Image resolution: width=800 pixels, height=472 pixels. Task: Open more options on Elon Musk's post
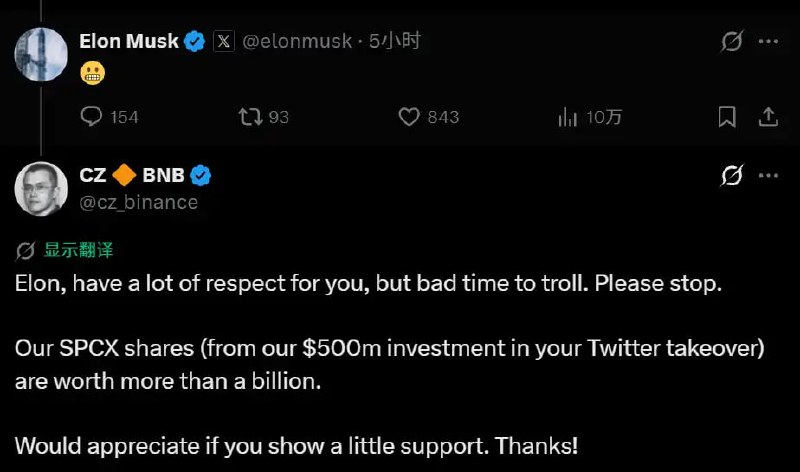tap(768, 41)
